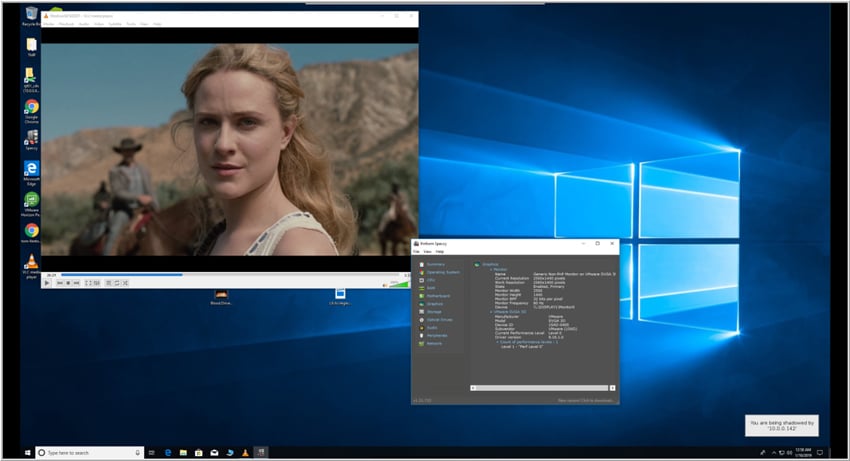Select Network in Speccy sidebar
The image size is (850, 461).
(x=434, y=343)
